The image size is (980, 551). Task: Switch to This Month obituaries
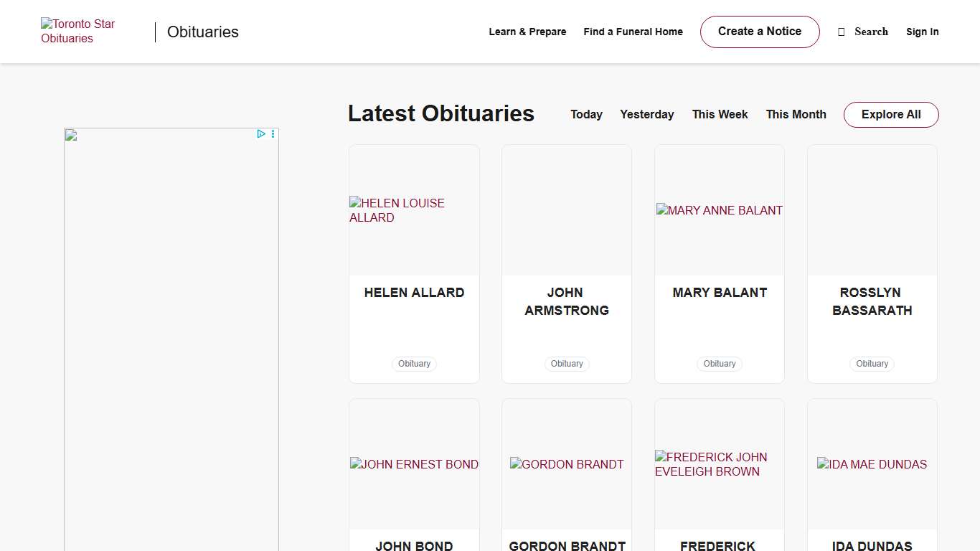[x=796, y=115]
